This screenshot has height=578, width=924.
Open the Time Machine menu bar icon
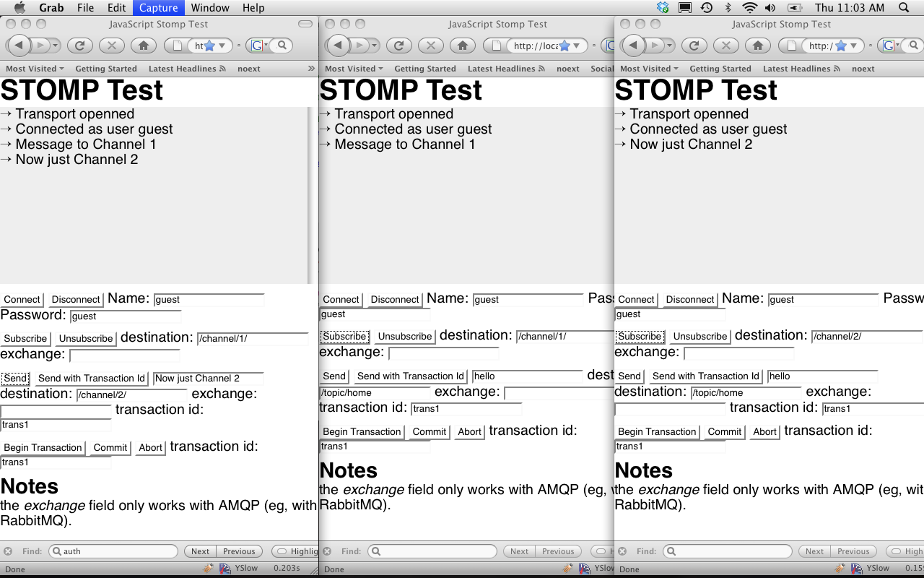[707, 7]
